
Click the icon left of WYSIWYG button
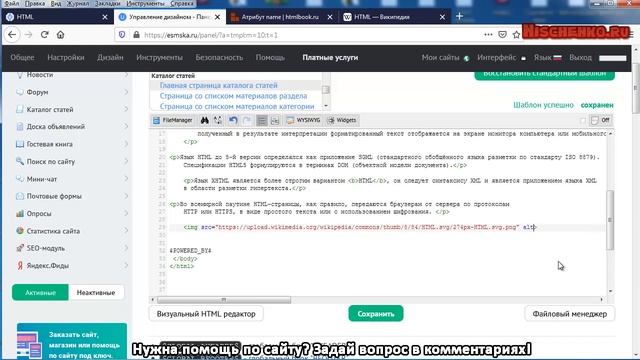coord(275,120)
